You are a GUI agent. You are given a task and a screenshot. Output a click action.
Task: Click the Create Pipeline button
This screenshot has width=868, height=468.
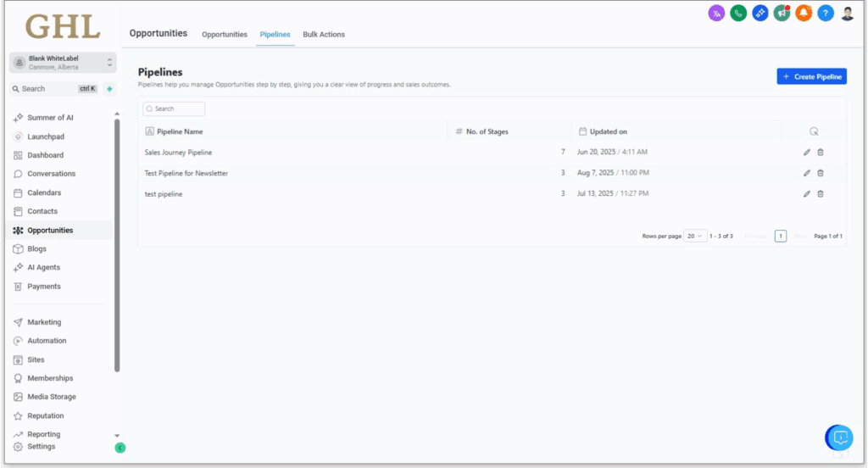pyautogui.click(x=811, y=76)
